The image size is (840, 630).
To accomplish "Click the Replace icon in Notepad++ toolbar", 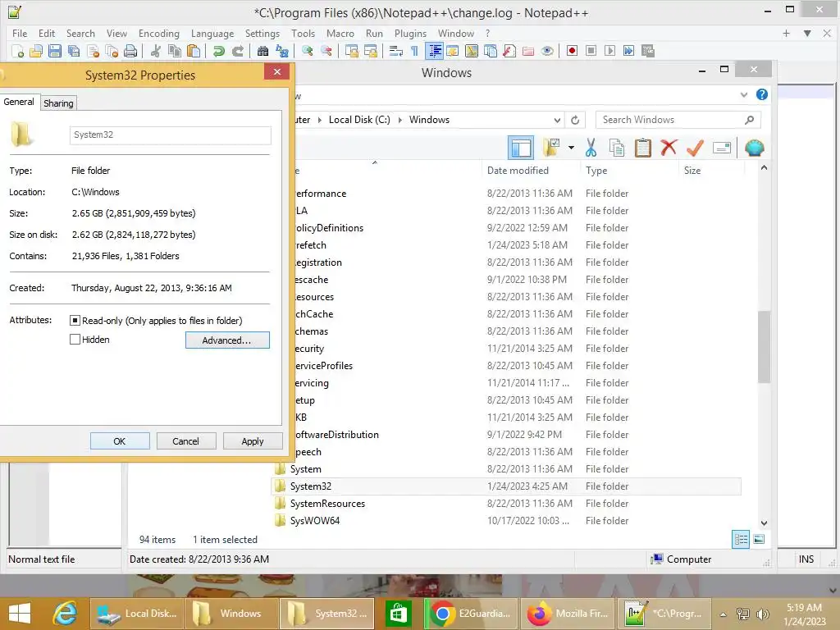I will (x=282, y=51).
